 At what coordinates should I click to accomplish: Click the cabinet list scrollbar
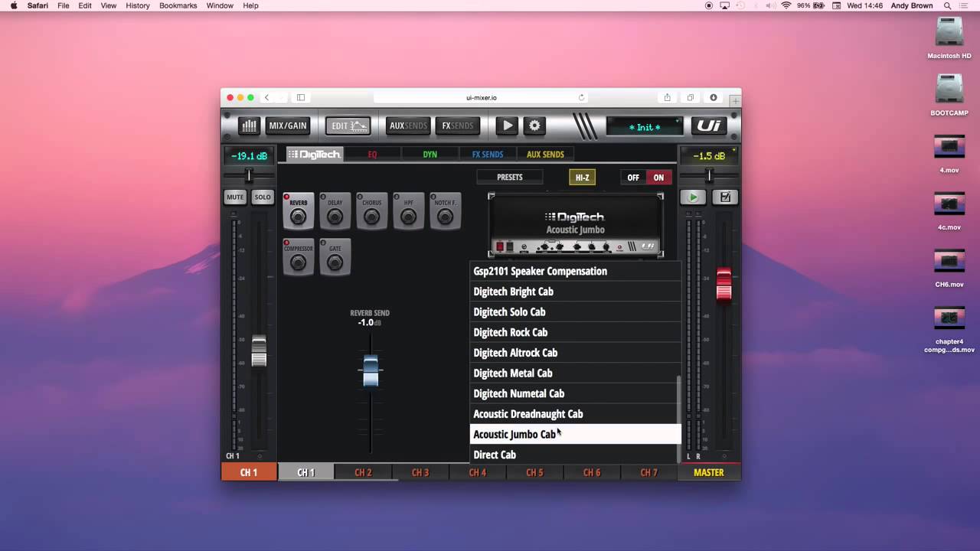678,419
